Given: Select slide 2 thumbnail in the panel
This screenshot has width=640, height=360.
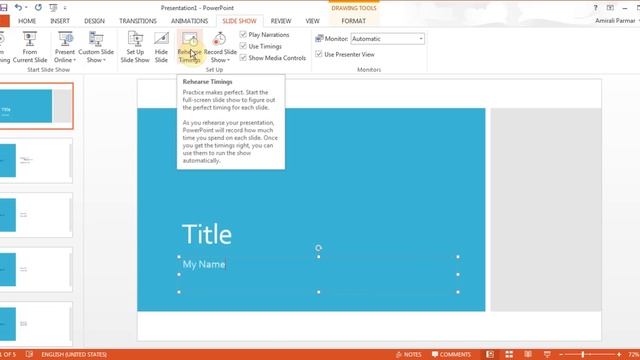Looking at the screenshot, I should tap(36, 160).
